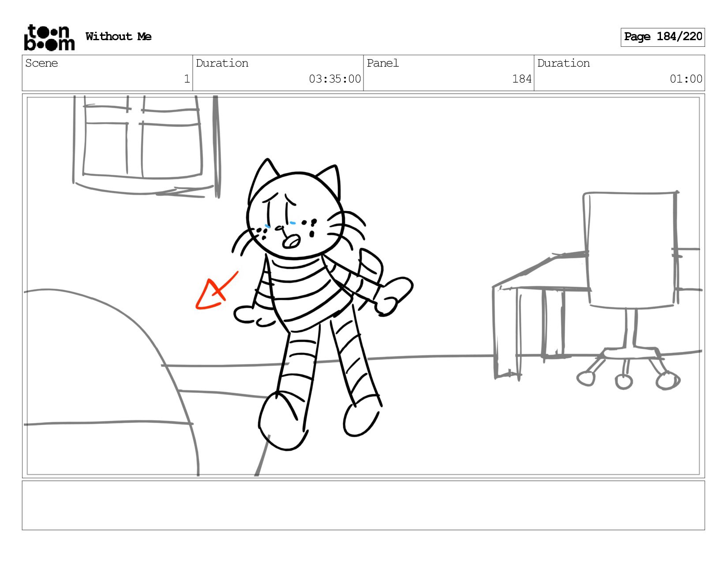Click the storyboard panel drawing of the cat
Image resolution: width=728 pixels, height=563 pixels.
pos(364,286)
